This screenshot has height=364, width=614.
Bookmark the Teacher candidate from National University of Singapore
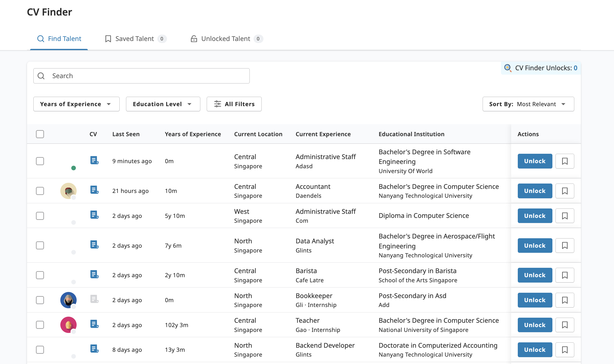click(x=565, y=325)
